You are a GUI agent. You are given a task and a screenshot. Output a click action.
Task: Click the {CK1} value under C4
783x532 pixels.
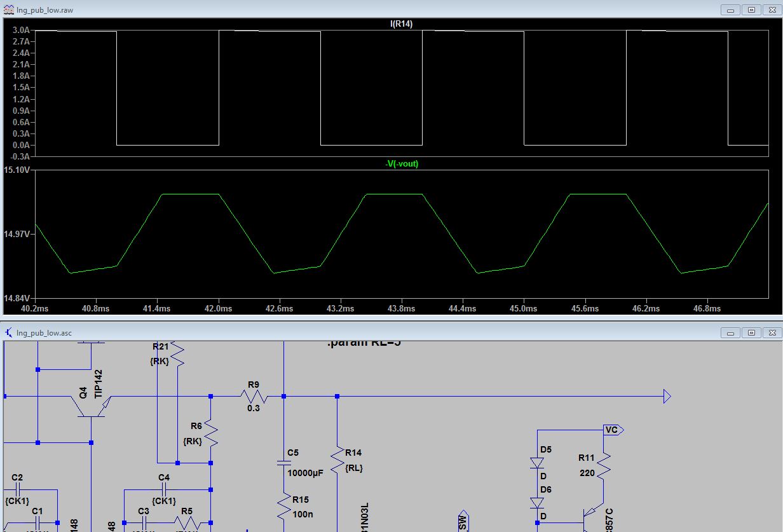[164, 501]
